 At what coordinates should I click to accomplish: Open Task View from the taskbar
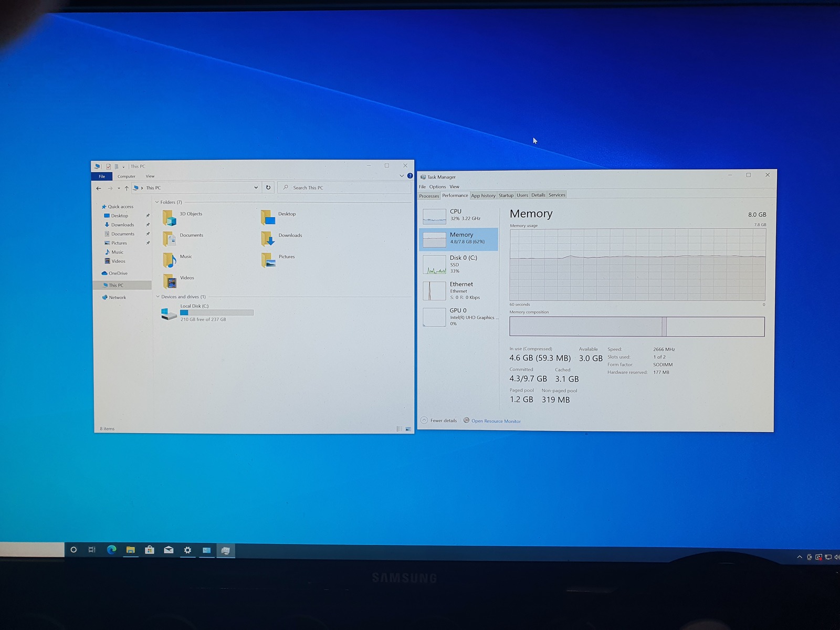pyautogui.click(x=92, y=550)
